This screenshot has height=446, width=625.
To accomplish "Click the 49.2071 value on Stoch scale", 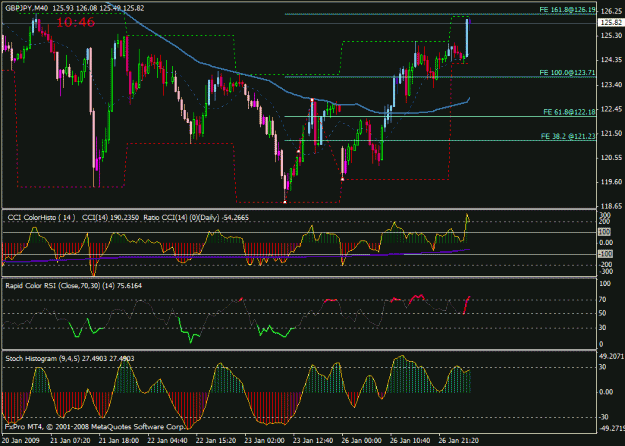I will point(612,356).
